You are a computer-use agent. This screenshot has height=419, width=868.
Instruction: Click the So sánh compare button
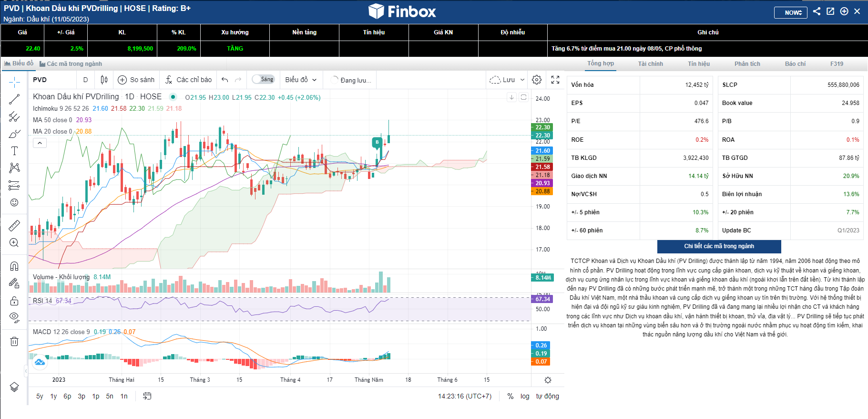pyautogui.click(x=136, y=80)
